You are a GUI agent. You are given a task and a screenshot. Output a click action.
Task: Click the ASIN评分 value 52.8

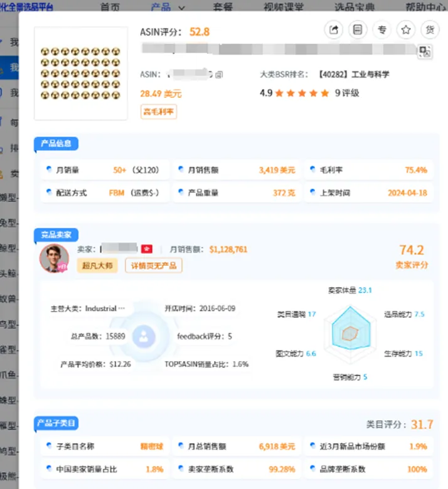tap(200, 32)
